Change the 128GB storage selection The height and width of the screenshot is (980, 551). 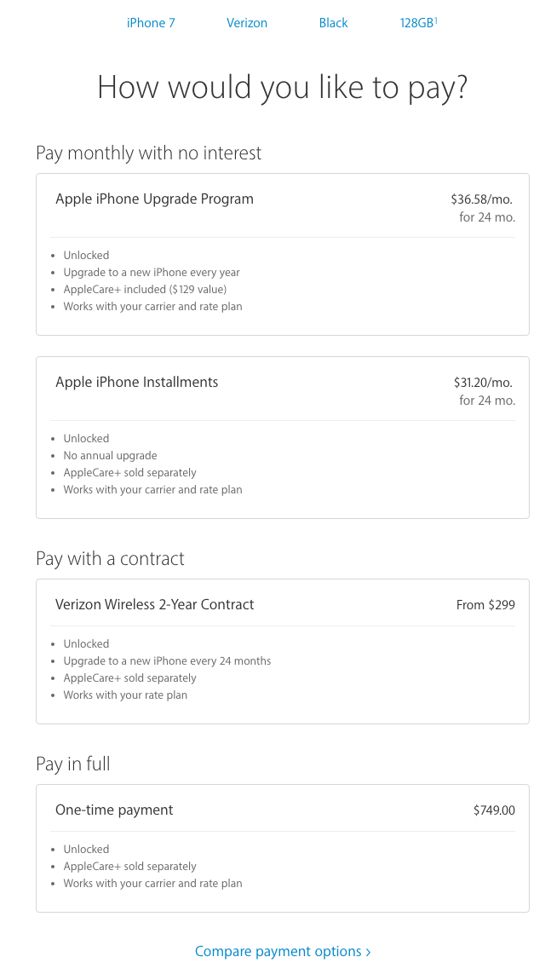point(416,23)
